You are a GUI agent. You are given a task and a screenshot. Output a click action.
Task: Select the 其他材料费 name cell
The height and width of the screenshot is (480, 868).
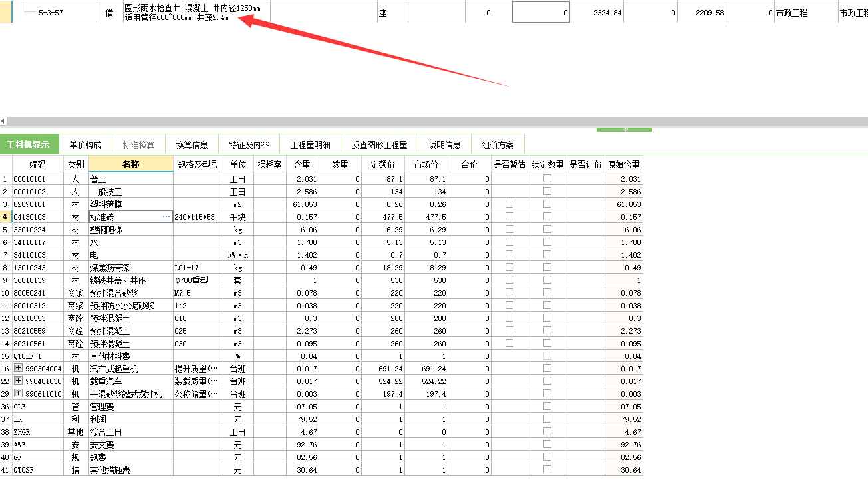pyautogui.click(x=130, y=356)
